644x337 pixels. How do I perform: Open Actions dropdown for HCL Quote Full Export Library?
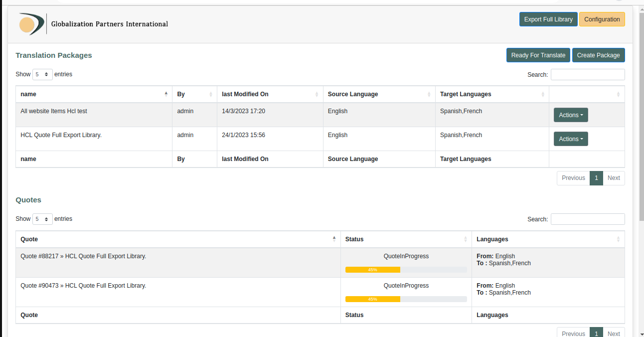571,139
